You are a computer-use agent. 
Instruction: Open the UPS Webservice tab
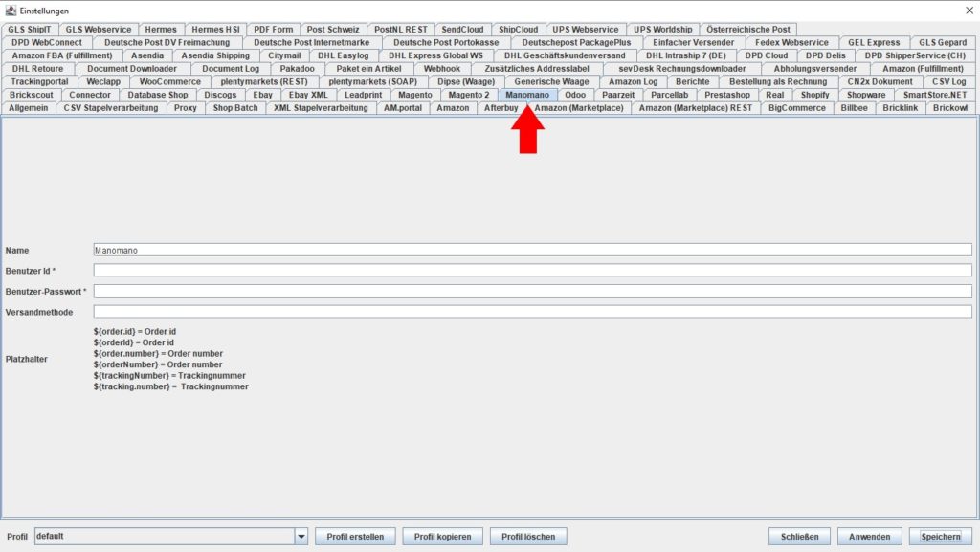click(585, 30)
